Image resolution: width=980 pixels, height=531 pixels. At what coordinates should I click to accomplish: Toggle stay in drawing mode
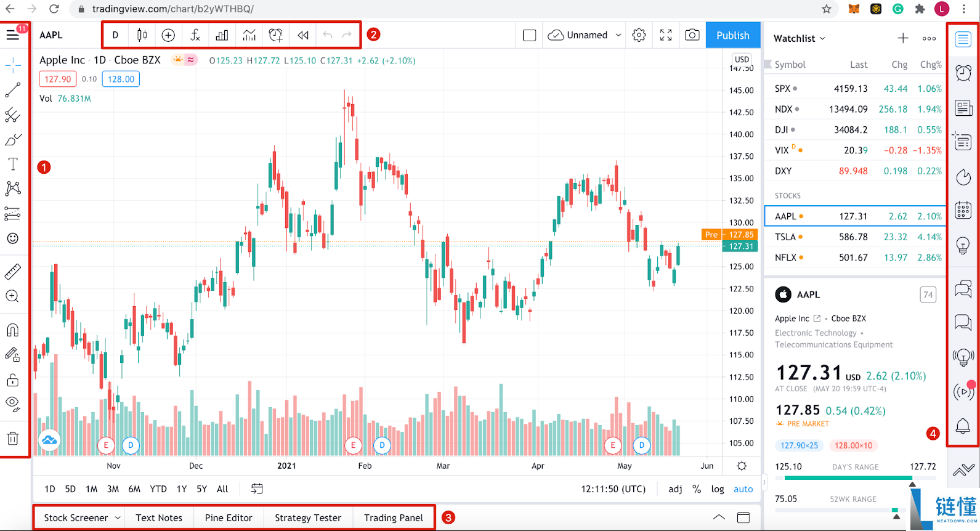pos(12,354)
